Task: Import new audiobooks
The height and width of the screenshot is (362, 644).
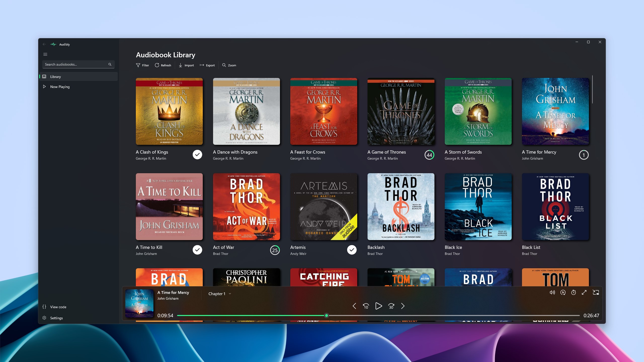Action: point(186,65)
